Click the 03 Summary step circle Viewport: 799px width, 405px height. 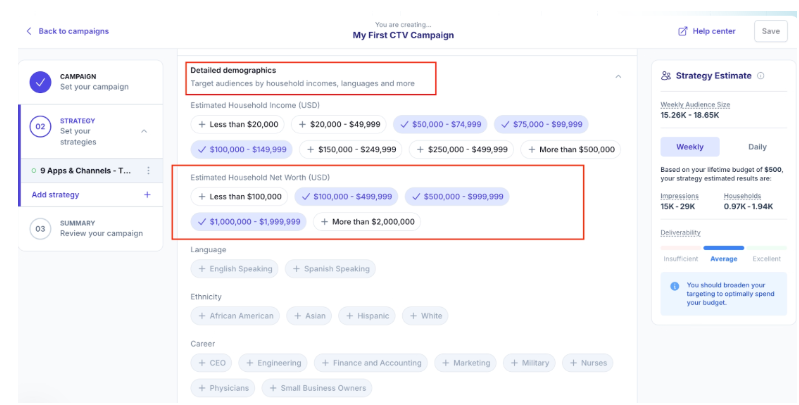(40, 229)
